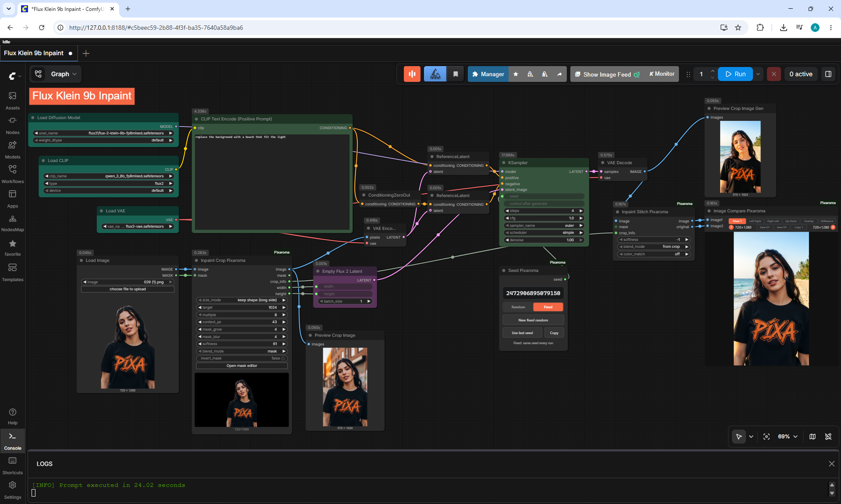The width and height of the screenshot is (841, 504).
Task: Close the LOGS console panel
Action: 832,464
